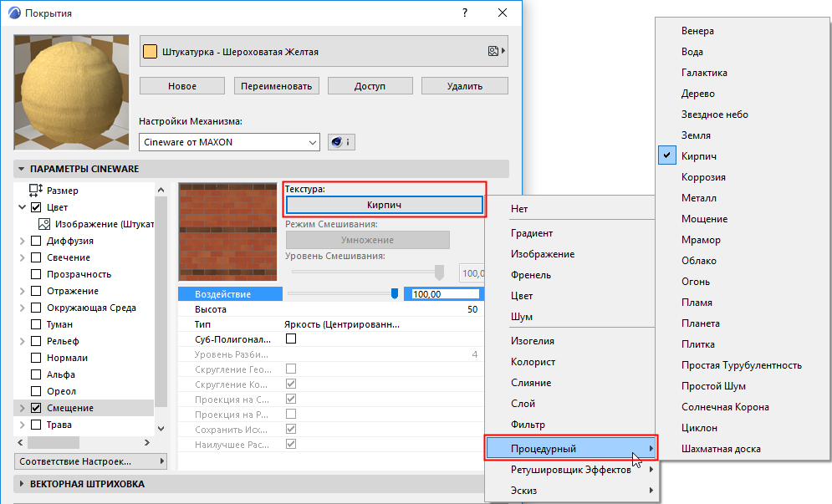Enable the Прозрачность channel checkbox
The image size is (832, 504).
[36, 274]
